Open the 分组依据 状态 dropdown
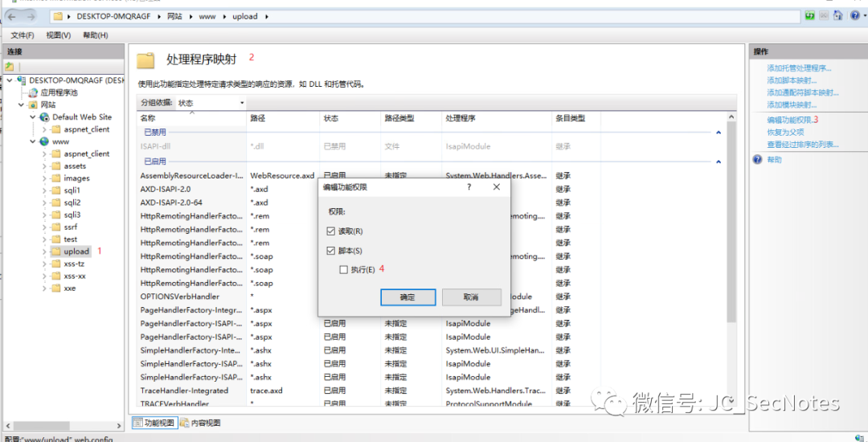The height and width of the screenshot is (442, 868). (211, 103)
